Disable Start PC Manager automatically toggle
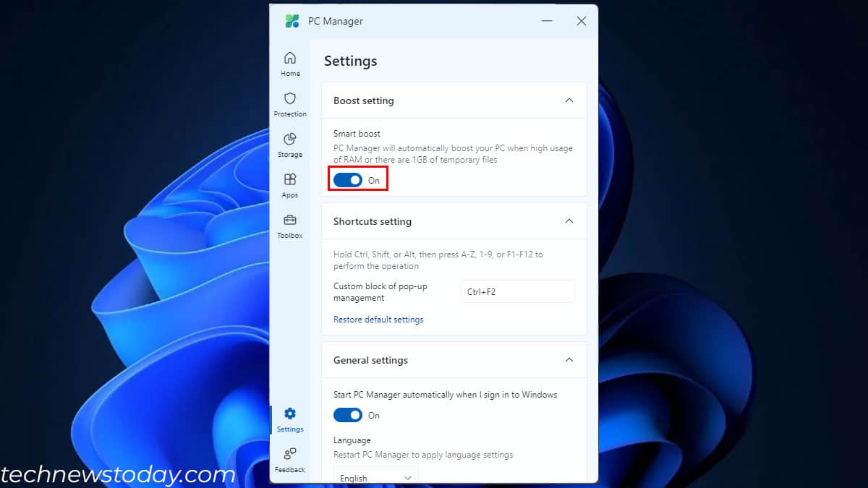Viewport: 868px width, 488px height. click(348, 415)
